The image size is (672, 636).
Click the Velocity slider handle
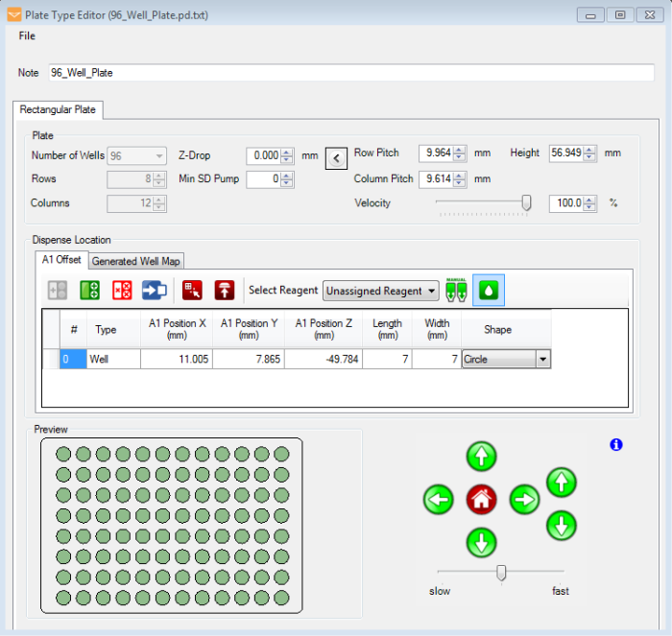(x=526, y=202)
